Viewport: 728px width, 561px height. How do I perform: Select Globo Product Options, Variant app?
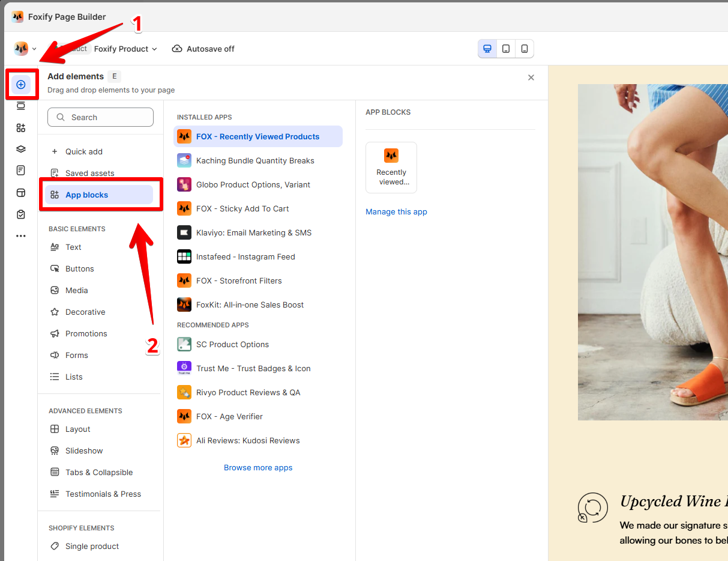258,184
